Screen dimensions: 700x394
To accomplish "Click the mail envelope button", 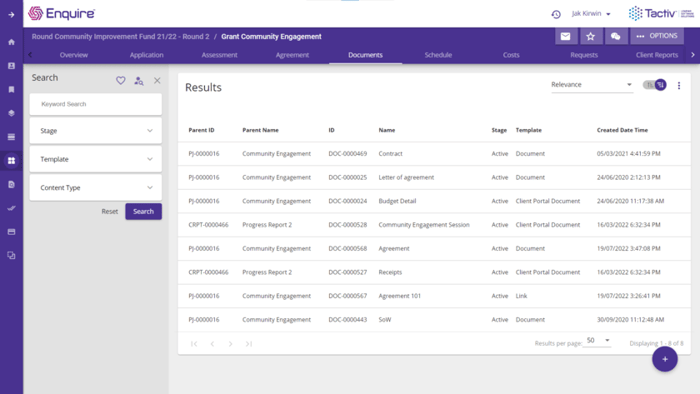I will [x=565, y=36].
